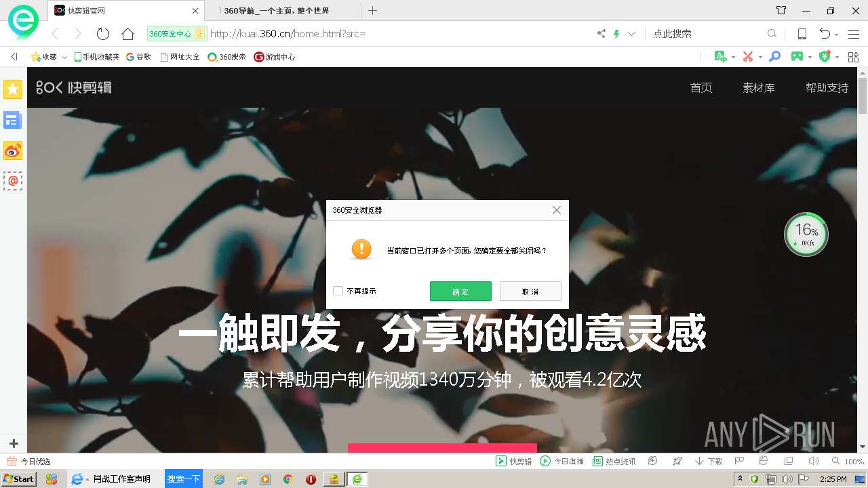Open 谷歌 bookmark
The height and width of the screenshot is (488, 868).
click(138, 57)
